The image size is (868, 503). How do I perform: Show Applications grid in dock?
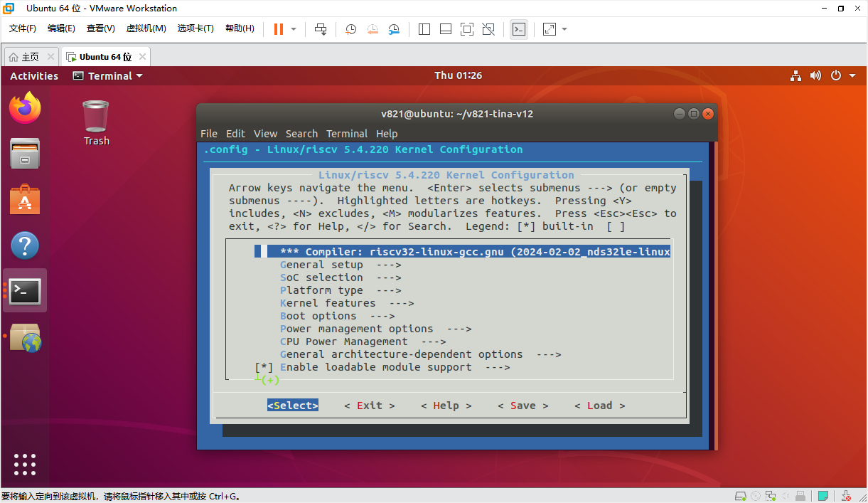(25, 465)
